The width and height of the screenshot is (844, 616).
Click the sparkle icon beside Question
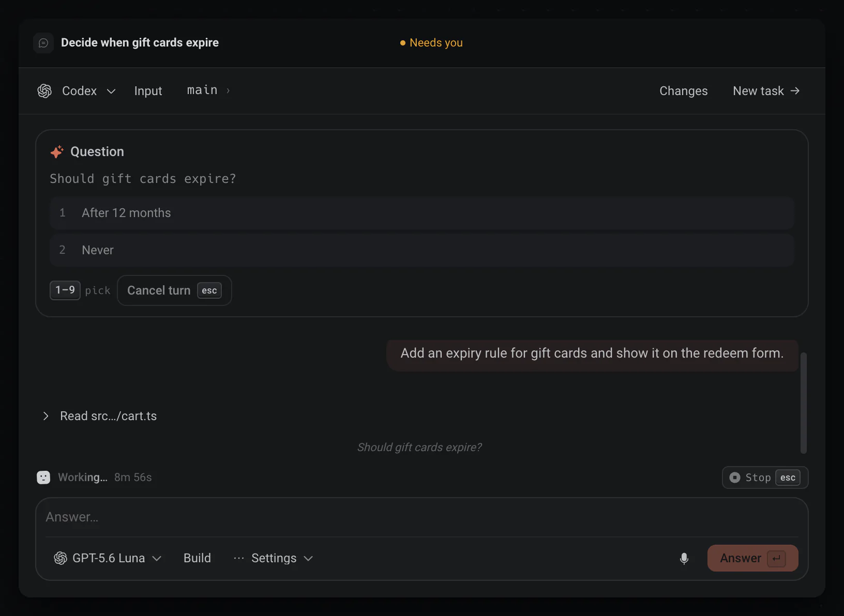coord(57,151)
